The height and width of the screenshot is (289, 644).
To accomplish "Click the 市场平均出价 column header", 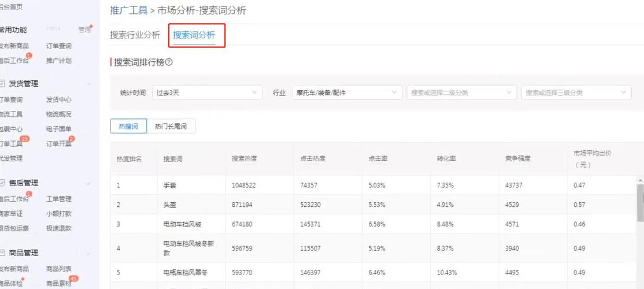I will pos(593,159).
